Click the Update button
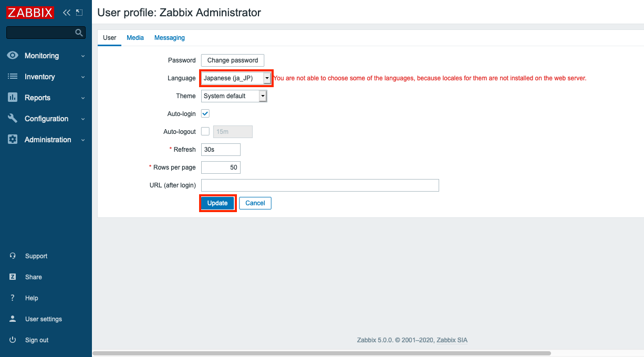The width and height of the screenshot is (644, 357). click(x=217, y=203)
